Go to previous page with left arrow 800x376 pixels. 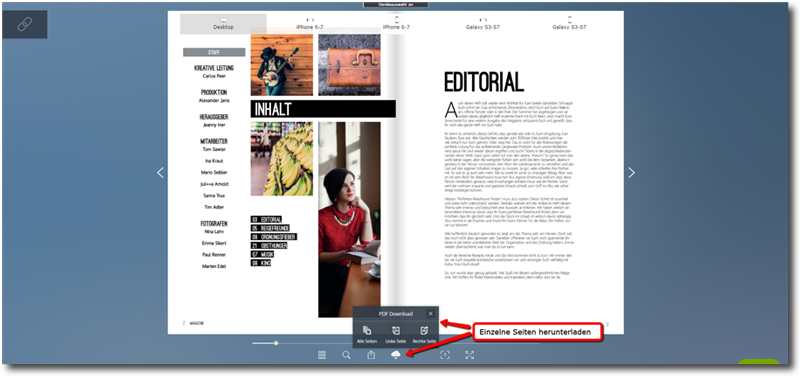(160, 172)
